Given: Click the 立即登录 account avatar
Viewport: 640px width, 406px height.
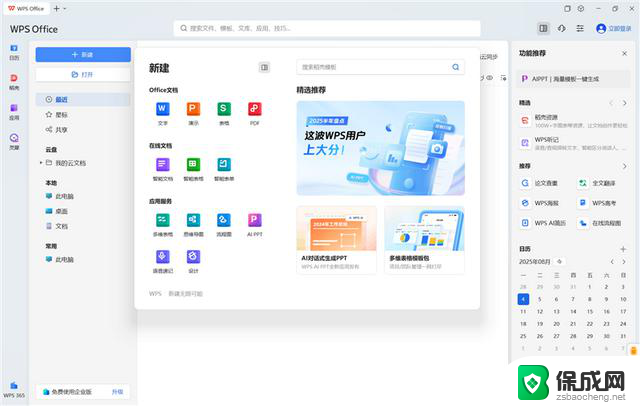Looking at the screenshot, I should (x=601, y=28).
